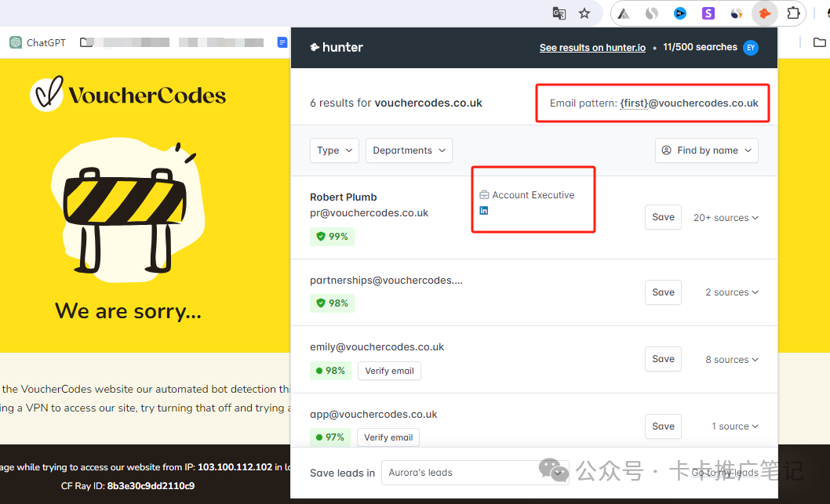Save the emily@vouchercodes.co.uk lead
The image size is (830, 504).
pos(663,359)
